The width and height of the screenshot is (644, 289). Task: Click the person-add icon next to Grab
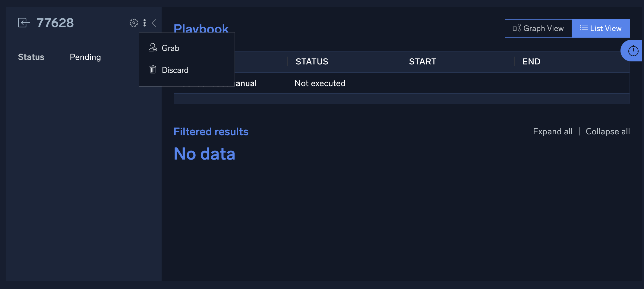[x=153, y=48]
